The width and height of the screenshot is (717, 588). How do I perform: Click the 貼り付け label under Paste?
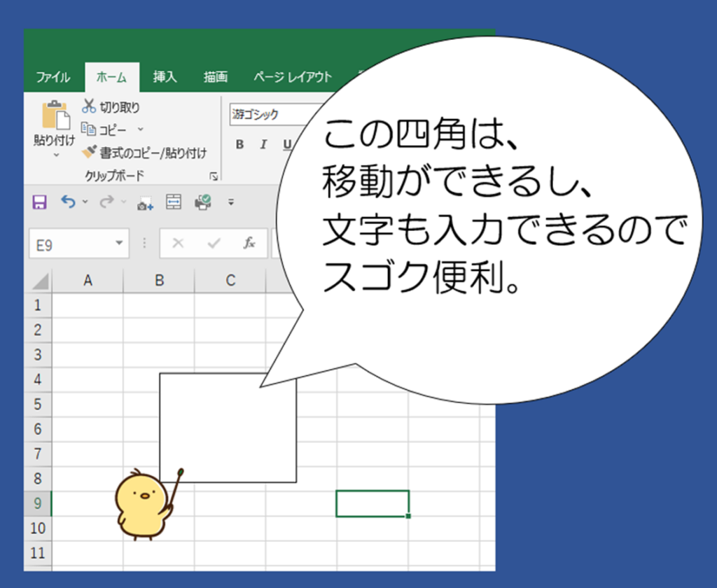[x=55, y=140]
